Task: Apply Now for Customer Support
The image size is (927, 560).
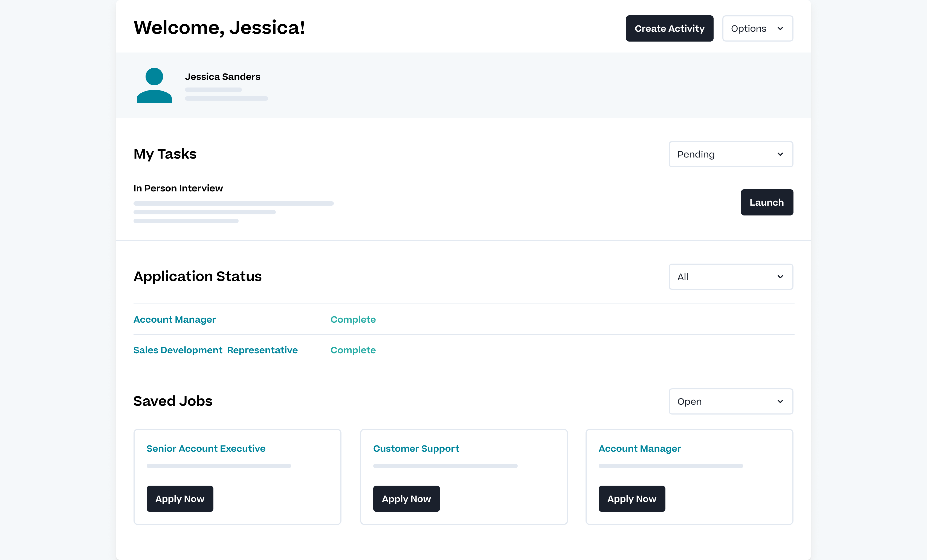Action: (406, 499)
